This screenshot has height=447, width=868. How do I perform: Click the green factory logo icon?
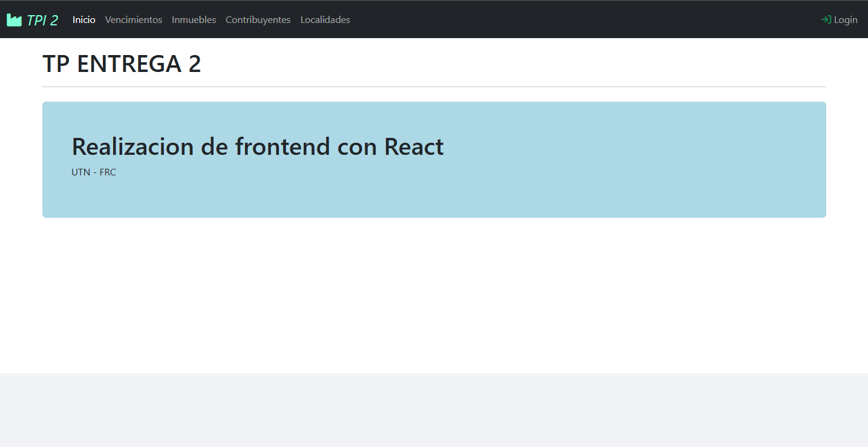(14, 20)
